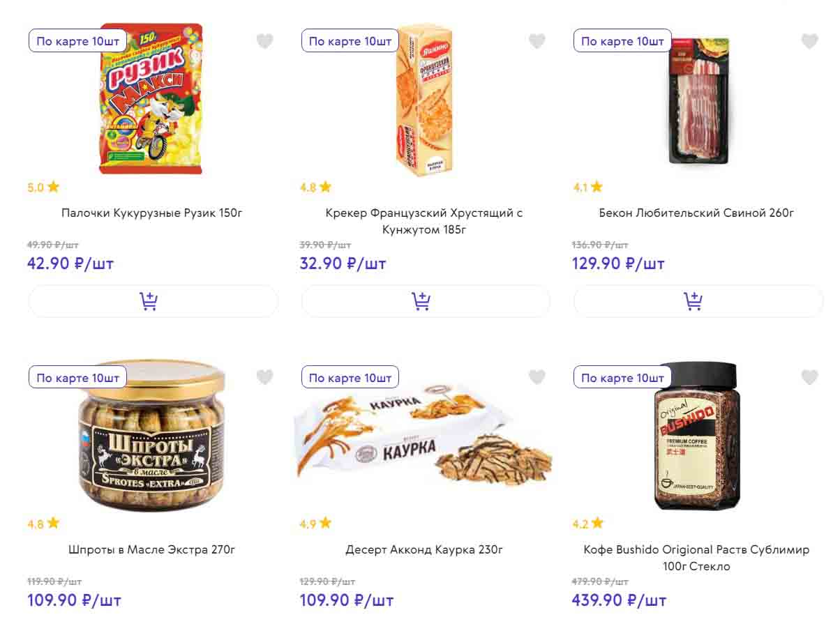Favorite the Рузик corn sticks

click(x=264, y=41)
